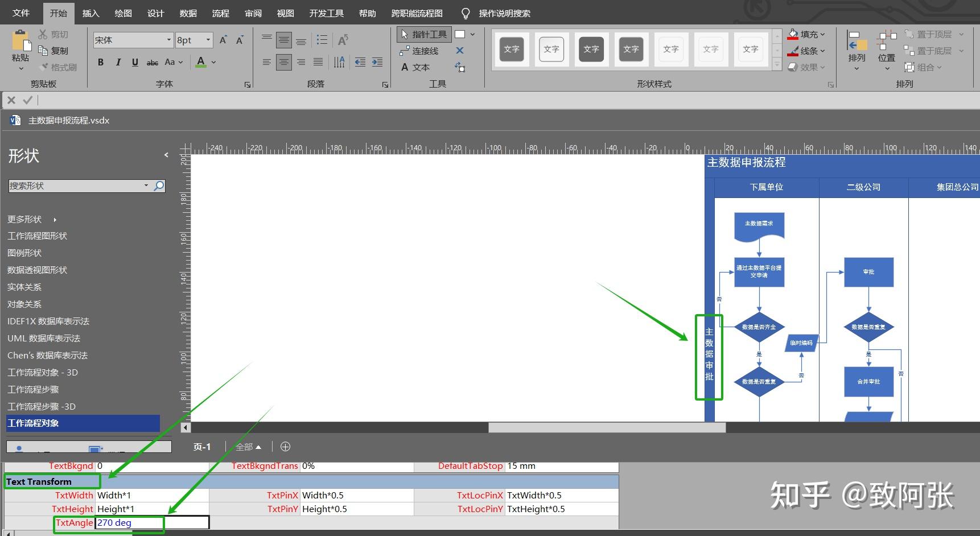Select the 文本 text tool
The height and width of the screenshot is (536, 980).
(419, 67)
